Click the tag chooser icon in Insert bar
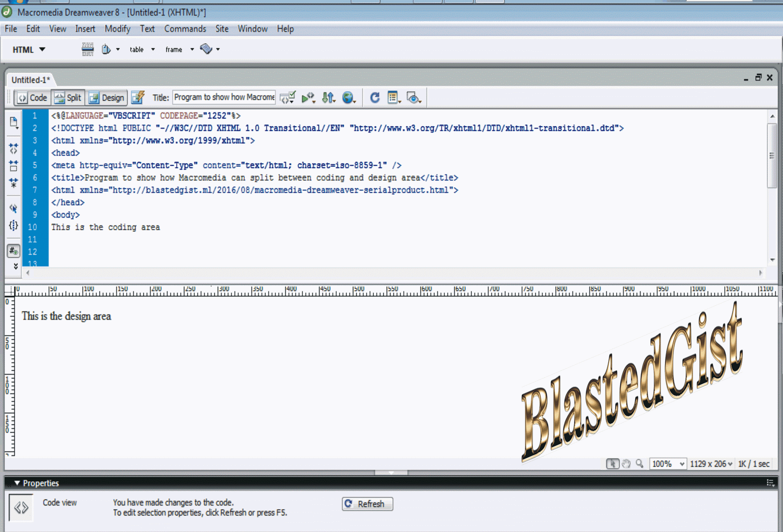 pyautogui.click(x=206, y=49)
